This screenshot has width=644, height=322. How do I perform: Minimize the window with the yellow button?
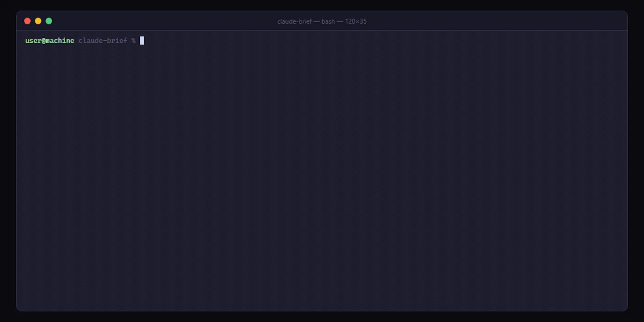38,21
